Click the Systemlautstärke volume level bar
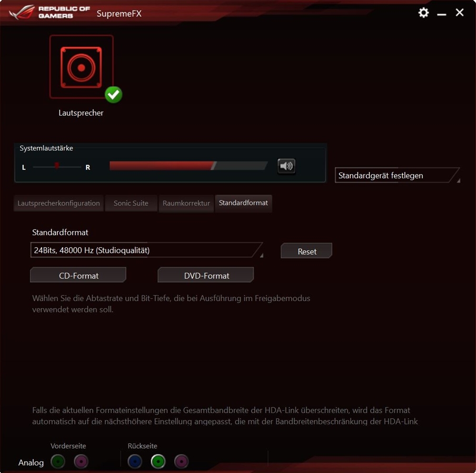 [x=188, y=166]
